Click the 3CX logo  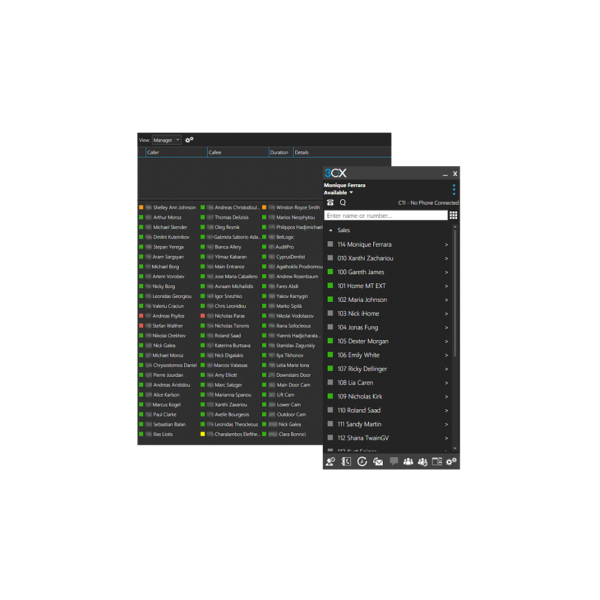tap(336, 173)
